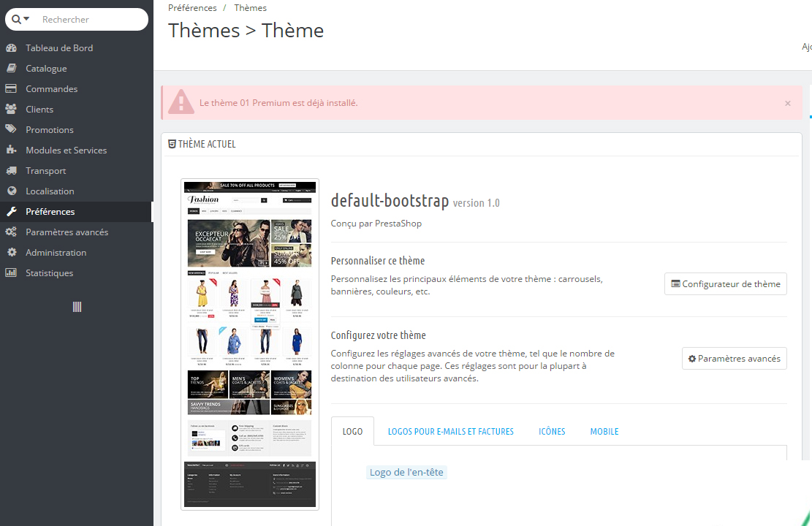Viewport: 812px width, 526px height.
Task: Click the Conçu par PrestaShop text
Action: [x=376, y=223]
